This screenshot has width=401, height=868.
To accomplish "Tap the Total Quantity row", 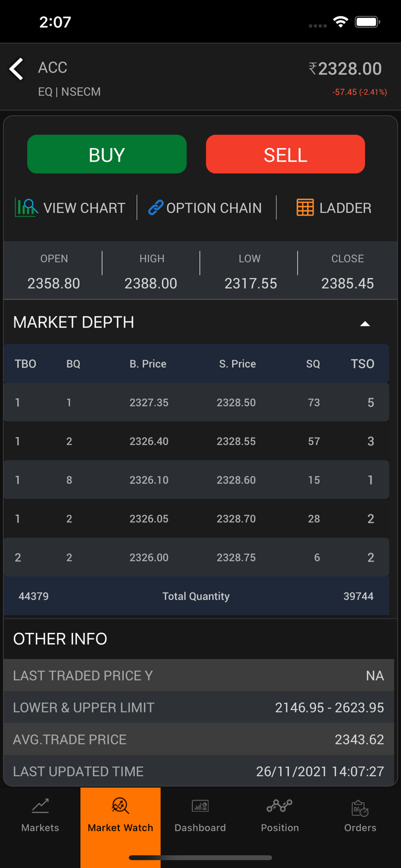I will coord(196,596).
